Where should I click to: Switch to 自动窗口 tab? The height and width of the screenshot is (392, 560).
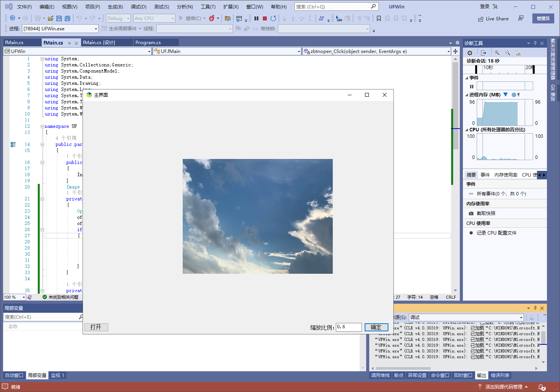14,375
